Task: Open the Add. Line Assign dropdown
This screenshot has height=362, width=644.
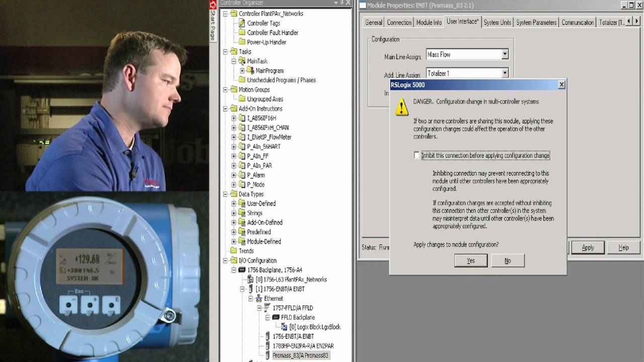Action: click(x=505, y=73)
